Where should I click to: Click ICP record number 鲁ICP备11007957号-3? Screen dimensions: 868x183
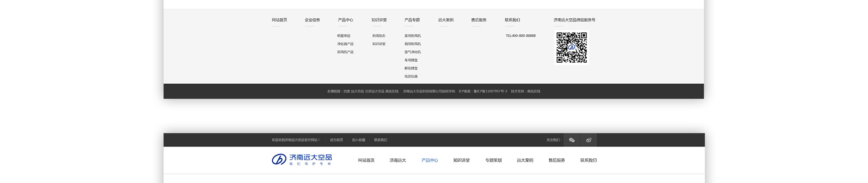pyautogui.click(x=490, y=91)
